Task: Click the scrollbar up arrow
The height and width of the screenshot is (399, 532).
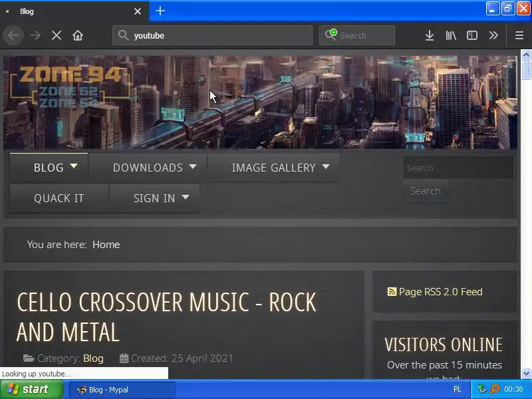Action: [x=526, y=55]
